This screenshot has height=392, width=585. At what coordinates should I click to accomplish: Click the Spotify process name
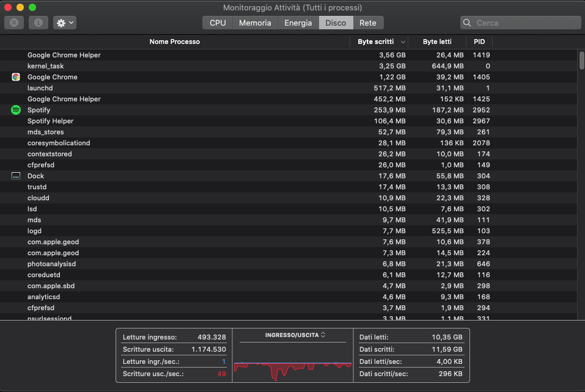pyautogui.click(x=39, y=110)
